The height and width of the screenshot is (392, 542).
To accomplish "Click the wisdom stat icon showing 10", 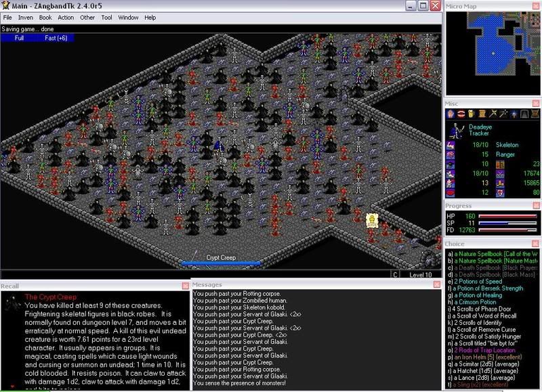I will click(451, 164).
